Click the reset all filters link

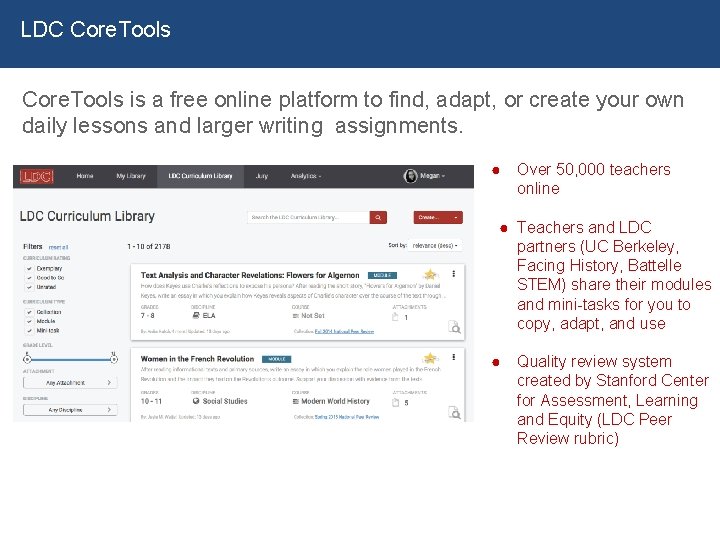pos(58,248)
